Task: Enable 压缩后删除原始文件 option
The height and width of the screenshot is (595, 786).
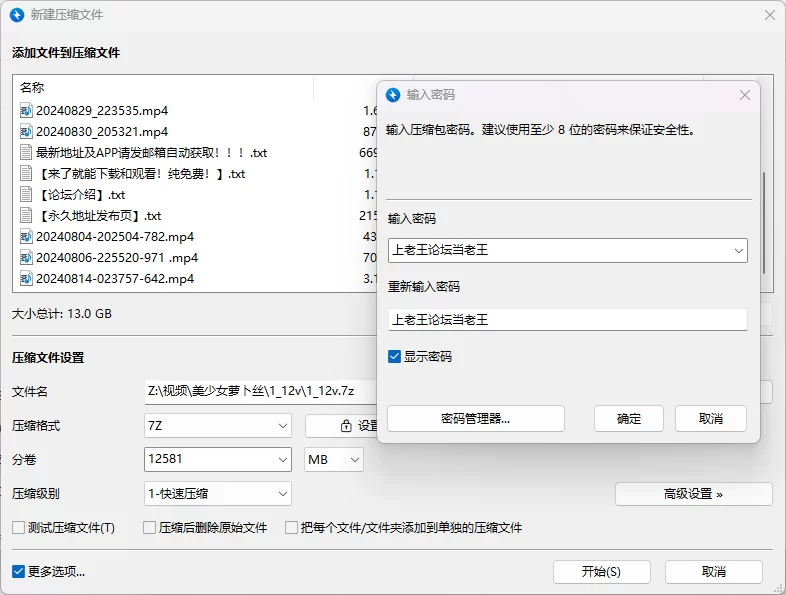Action: 150,527
